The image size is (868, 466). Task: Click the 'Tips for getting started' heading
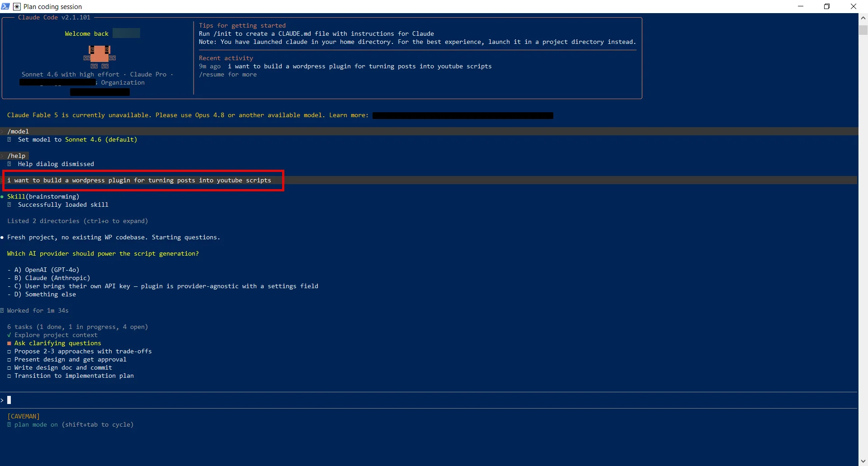coord(242,26)
